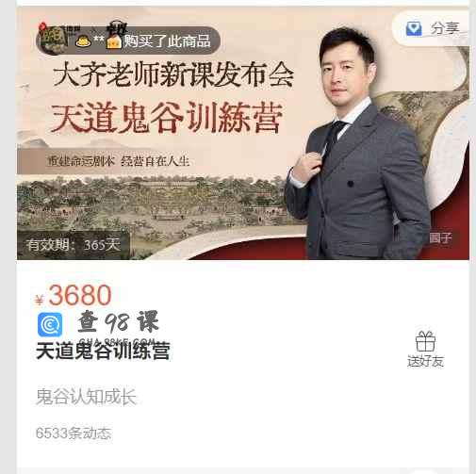Click the red 天道鬼谷训练营 banner title
The width and height of the screenshot is (476, 474).
(167, 119)
